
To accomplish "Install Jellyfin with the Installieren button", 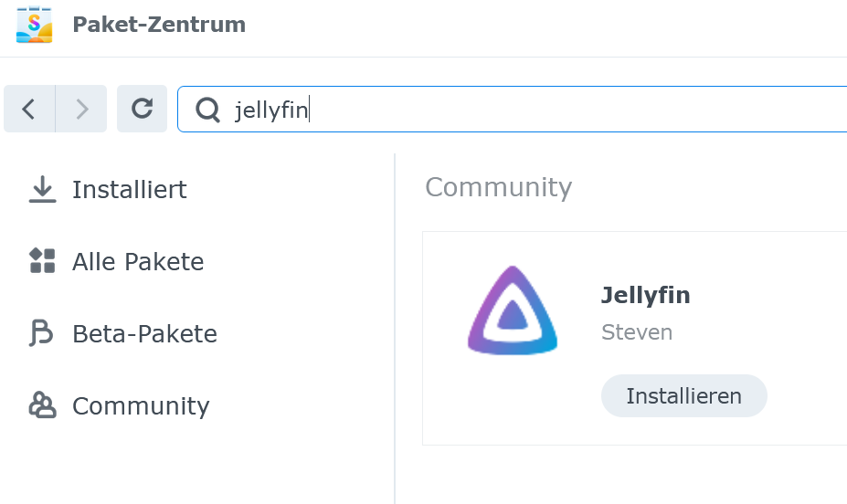I will click(683, 395).
